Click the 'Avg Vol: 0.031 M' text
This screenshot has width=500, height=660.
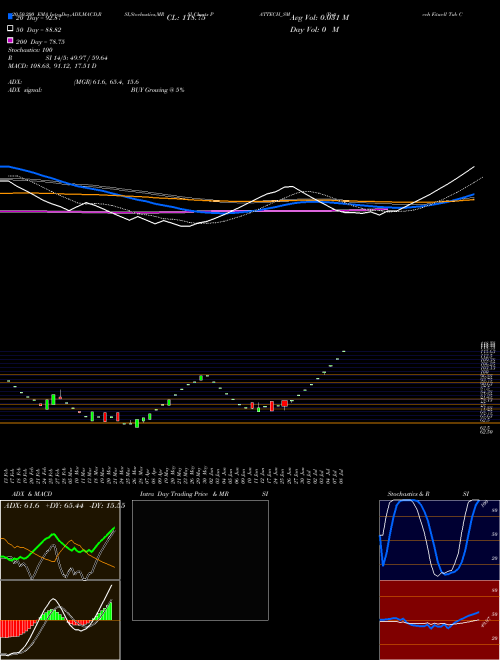[319, 18]
